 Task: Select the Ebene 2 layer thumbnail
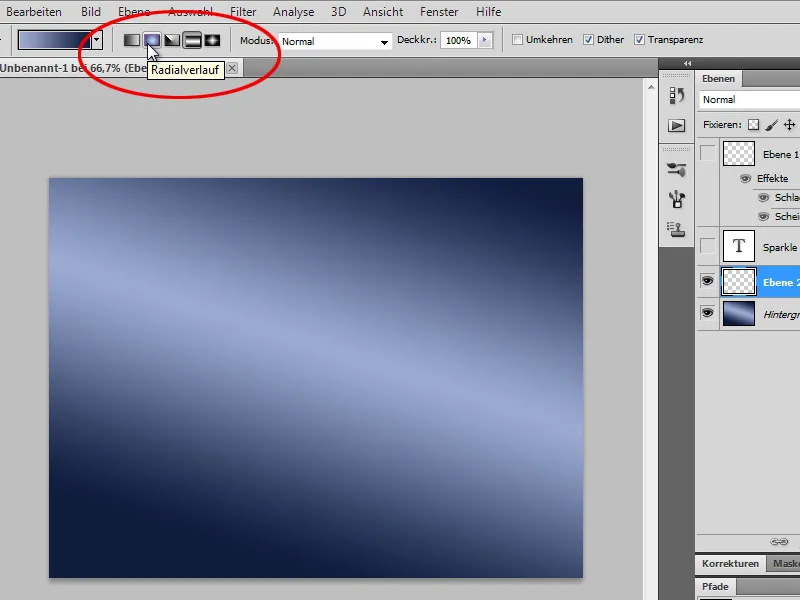tap(739, 282)
